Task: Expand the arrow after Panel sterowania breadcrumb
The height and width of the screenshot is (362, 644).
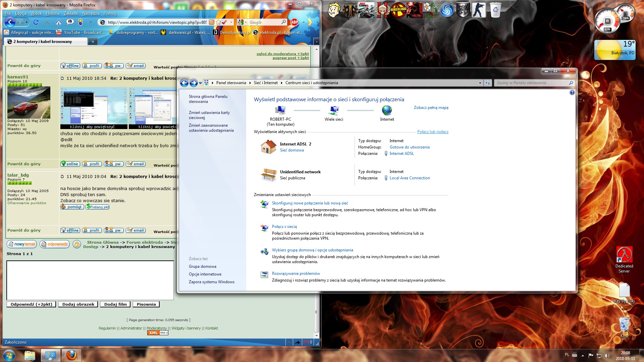Action: pos(250,83)
